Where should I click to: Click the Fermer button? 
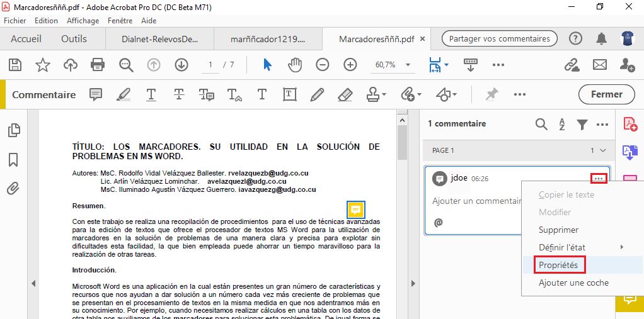click(x=607, y=95)
